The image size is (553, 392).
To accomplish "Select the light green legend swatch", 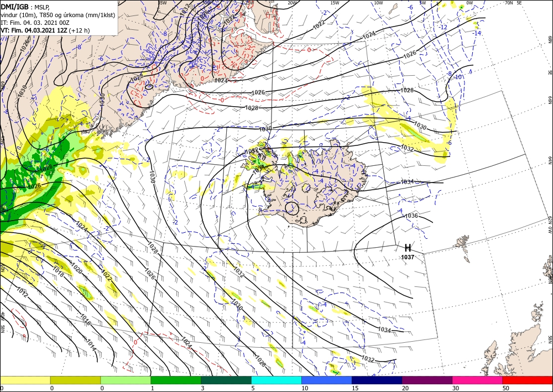I will pos(126,380).
